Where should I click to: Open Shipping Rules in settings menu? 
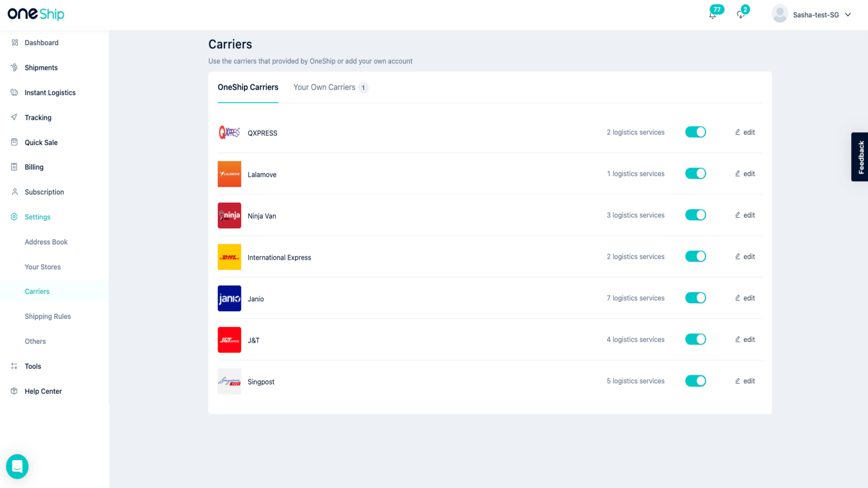(48, 316)
